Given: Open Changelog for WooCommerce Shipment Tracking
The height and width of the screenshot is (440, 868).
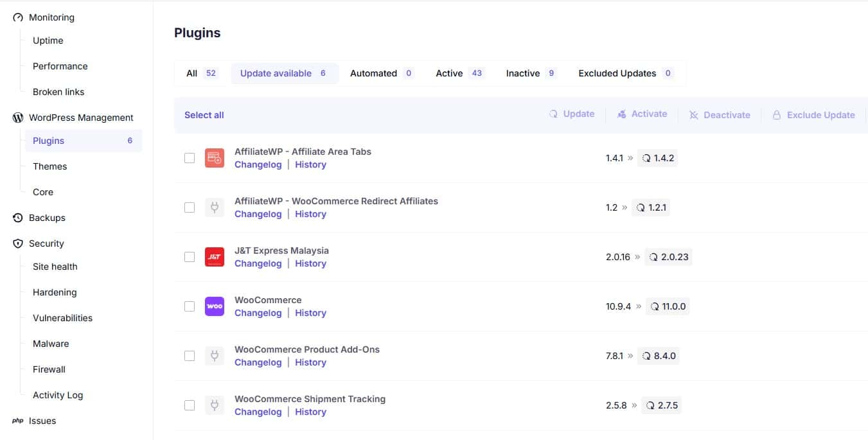Looking at the screenshot, I should point(258,412).
